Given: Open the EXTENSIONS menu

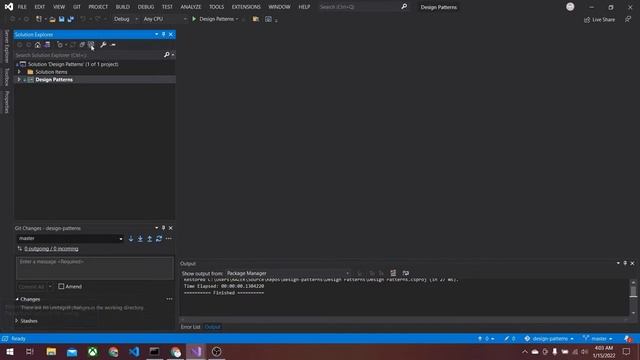Looking at the screenshot, I should tap(246, 7).
